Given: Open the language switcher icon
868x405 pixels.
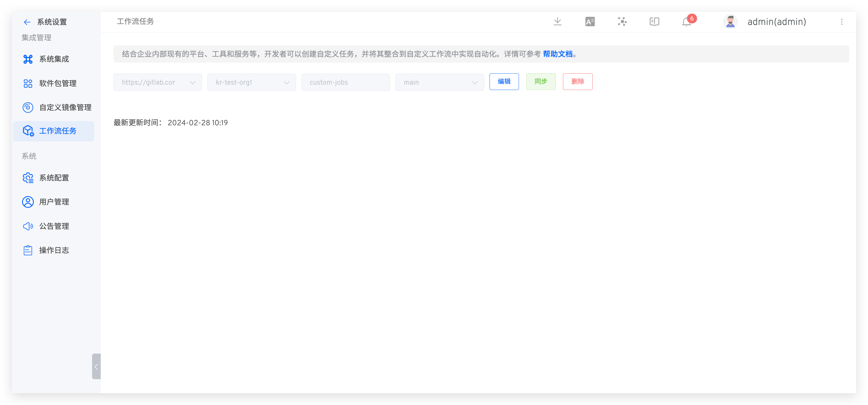Looking at the screenshot, I should point(590,21).
